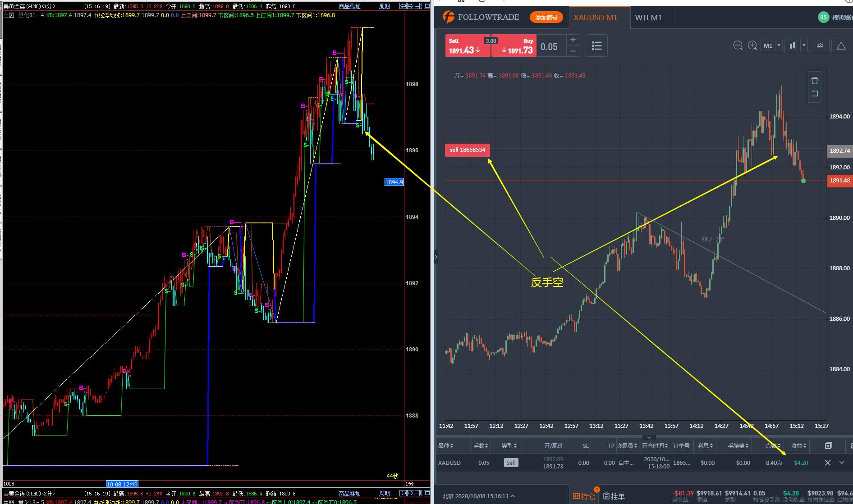Open the indicators icon in chart toolbar
Screen dimensions: 853x504
pyautogui.click(x=820, y=45)
